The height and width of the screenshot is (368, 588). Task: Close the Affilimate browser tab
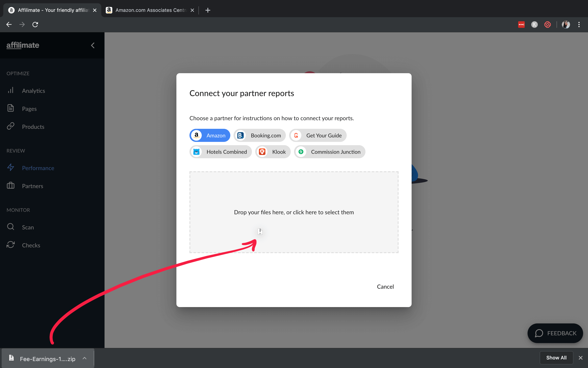pos(95,10)
